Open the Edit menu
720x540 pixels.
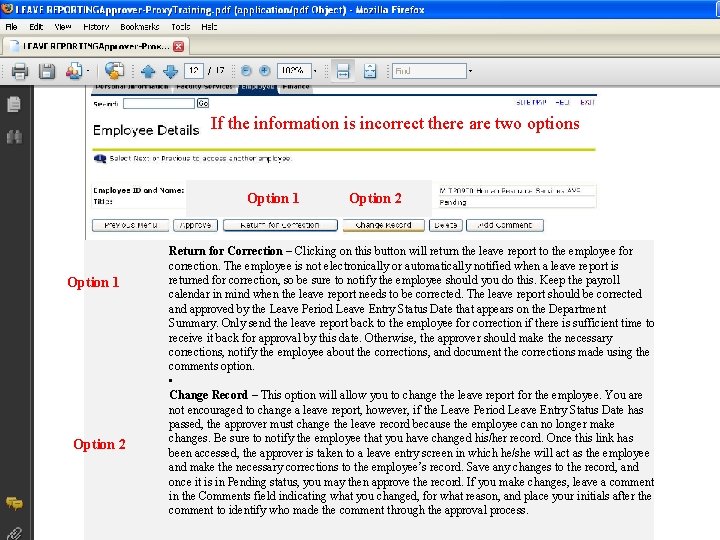pyautogui.click(x=36, y=27)
